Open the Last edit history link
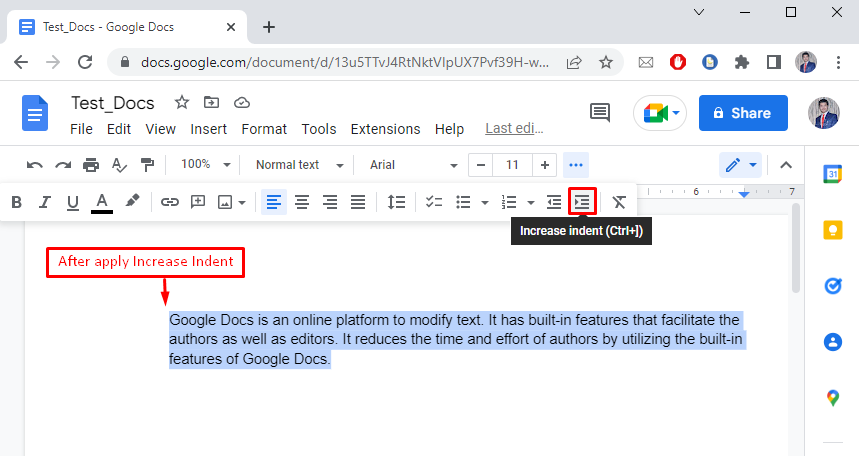 514,128
